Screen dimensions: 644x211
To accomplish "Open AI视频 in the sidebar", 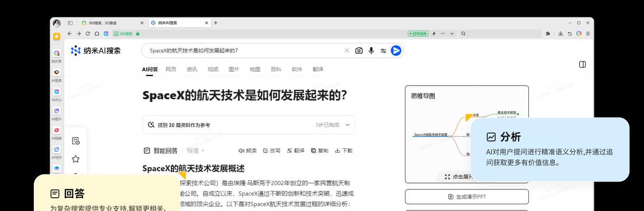I will pyautogui.click(x=56, y=132).
